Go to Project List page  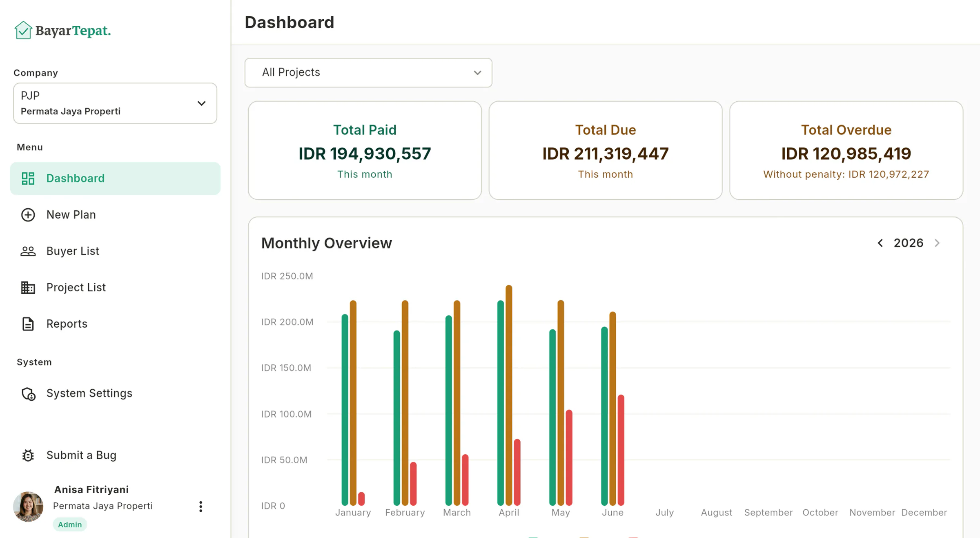point(115,288)
